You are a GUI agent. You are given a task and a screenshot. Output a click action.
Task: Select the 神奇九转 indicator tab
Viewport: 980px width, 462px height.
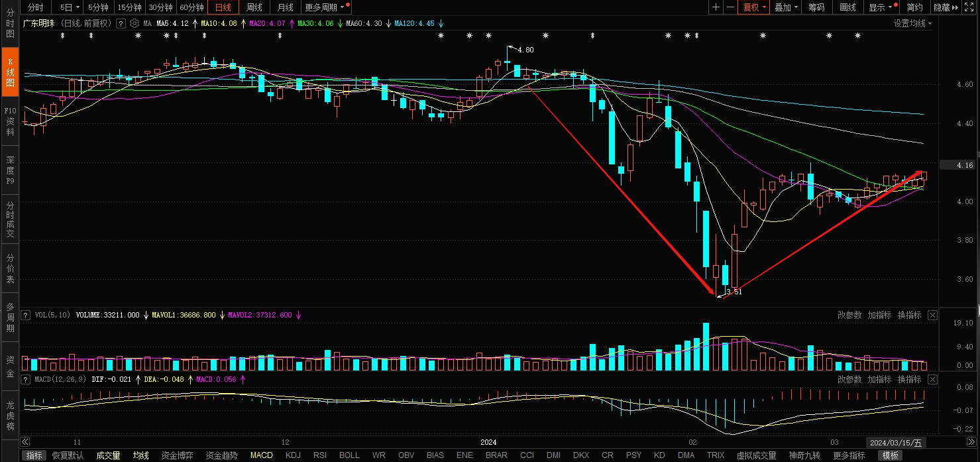click(804, 455)
